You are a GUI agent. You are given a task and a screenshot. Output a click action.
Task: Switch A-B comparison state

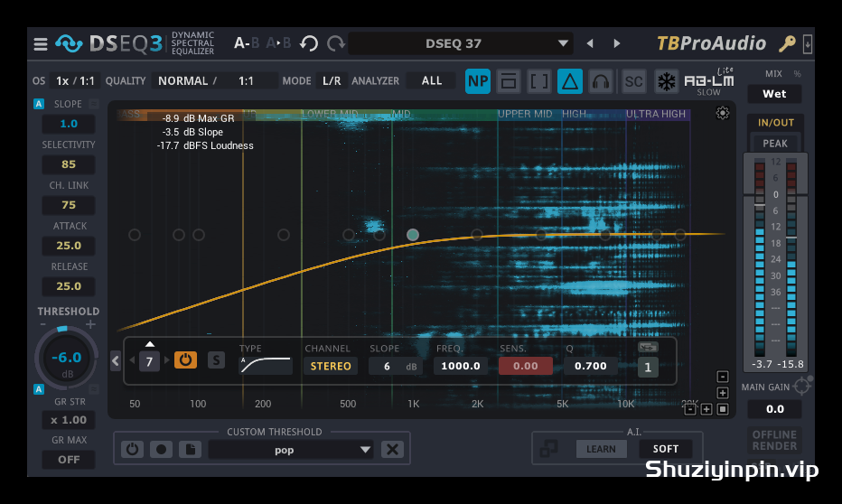(247, 43)
